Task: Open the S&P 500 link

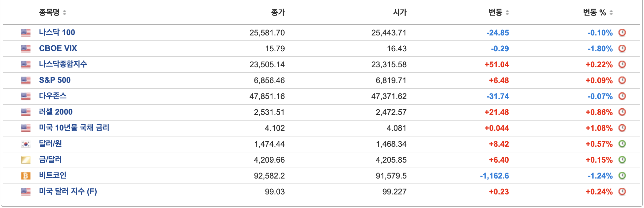Action: pos(55,80)
